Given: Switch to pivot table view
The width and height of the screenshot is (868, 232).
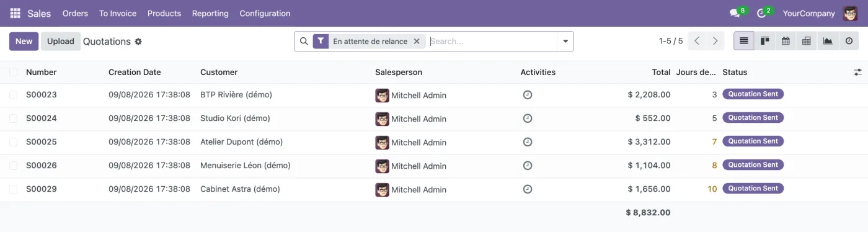Looking at the screenshot, I should coord(807,41).
